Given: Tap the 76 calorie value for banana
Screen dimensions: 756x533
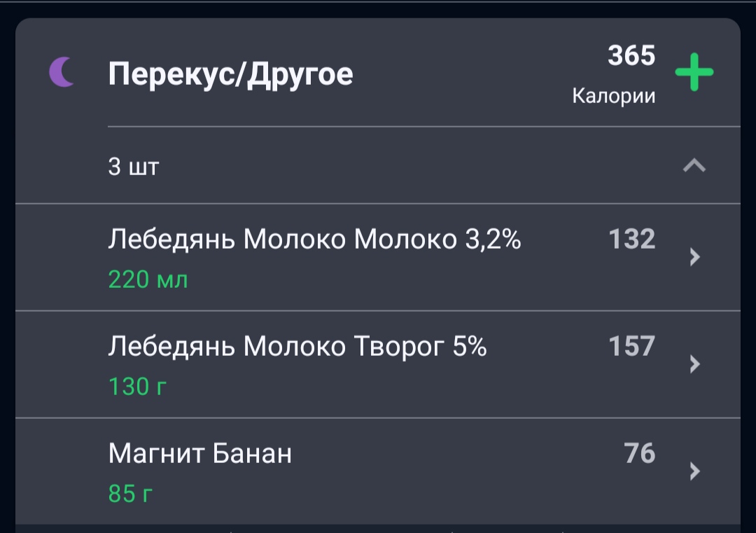Looking at the screenshot, I should 640,453.
